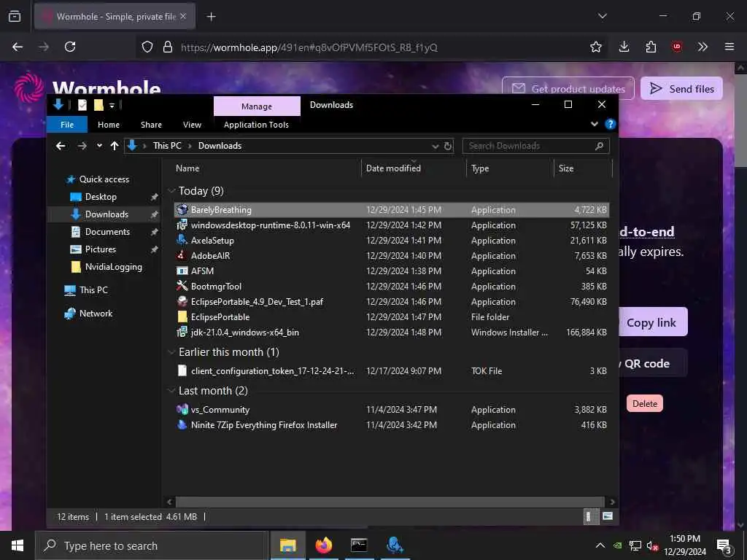Sort files by the Size column
Screen dimensions: 747x560
(566, 168)
